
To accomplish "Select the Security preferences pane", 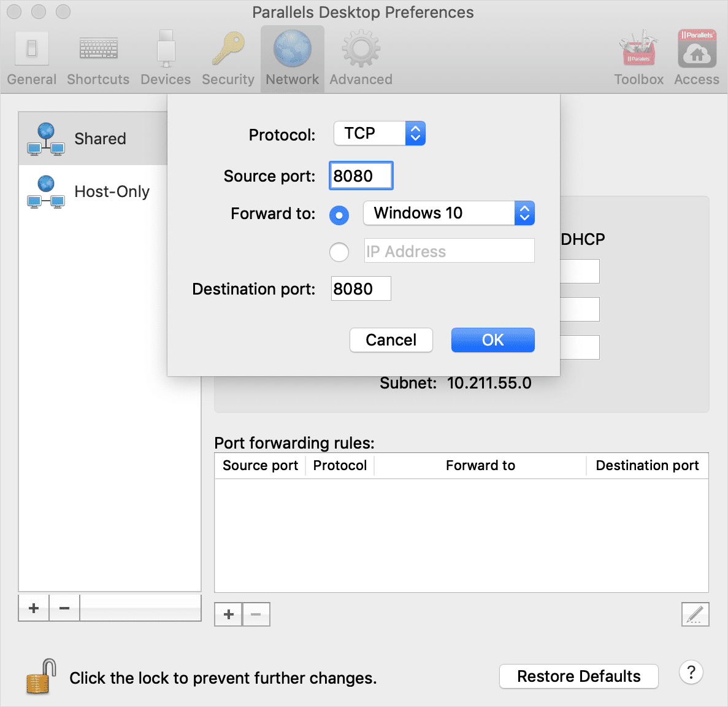I will (228, 58).
